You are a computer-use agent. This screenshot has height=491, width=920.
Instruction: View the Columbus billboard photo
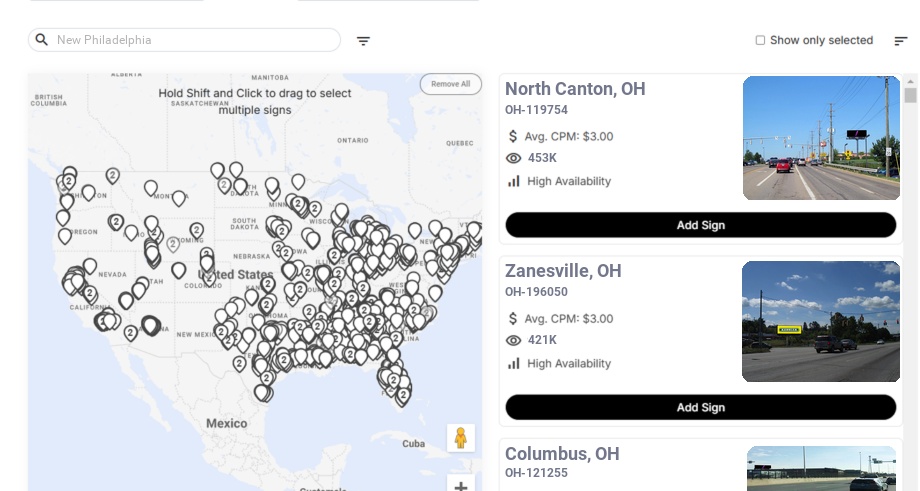pyautogui.click(x=821, y=469)
